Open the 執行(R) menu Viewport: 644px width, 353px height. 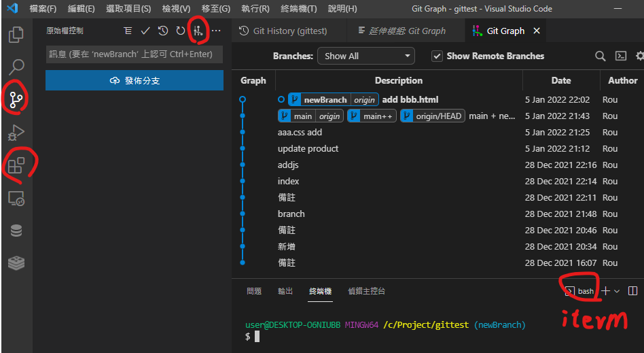[255, 9]
